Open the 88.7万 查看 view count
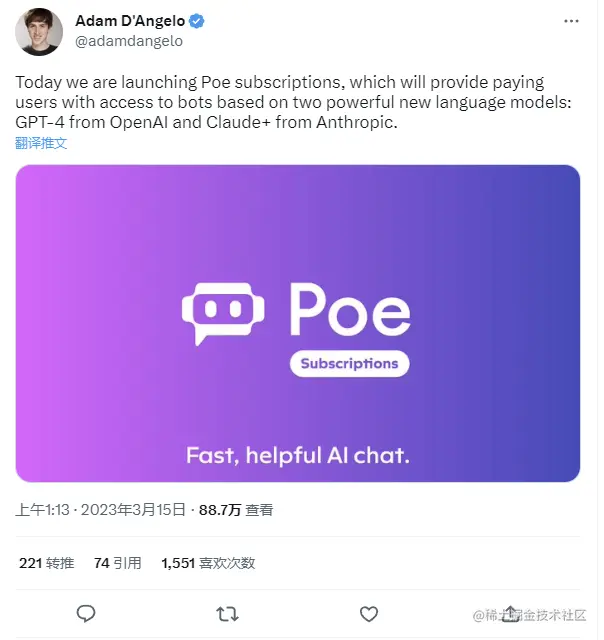 pos(236,510)
